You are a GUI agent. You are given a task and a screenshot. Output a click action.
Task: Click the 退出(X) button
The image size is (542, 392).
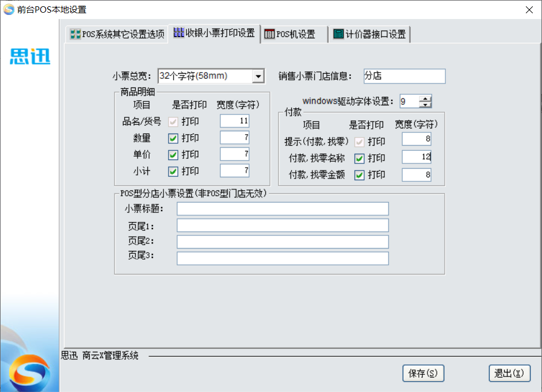pyautogui.click(x=509, y=373)
